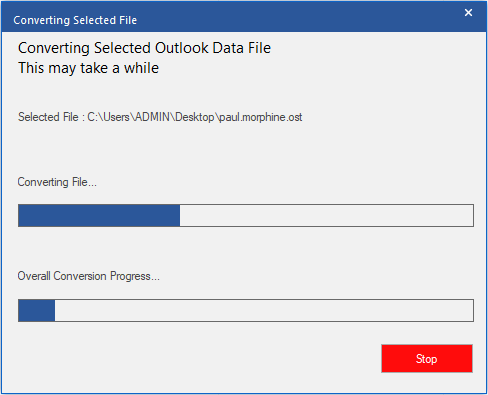This screenshot has height=395, width=488.
Task: Stop the file conversion
Action: (427, 359)
